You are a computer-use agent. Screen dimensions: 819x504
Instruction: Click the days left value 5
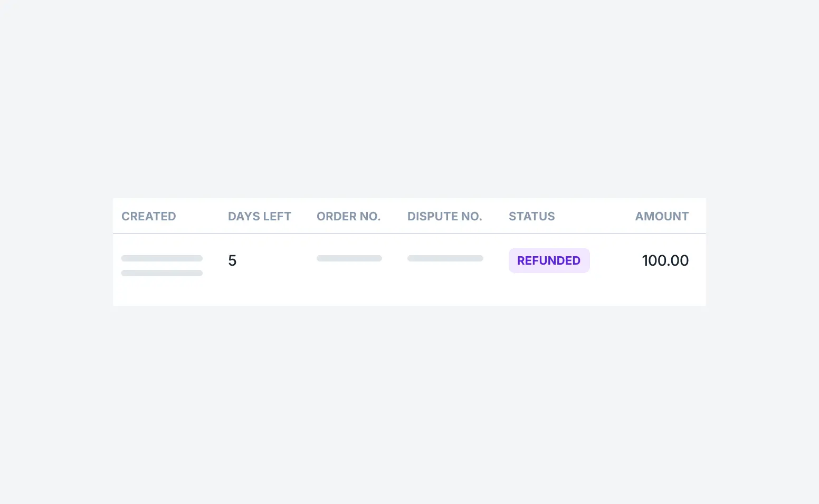(x=232, y=260)
